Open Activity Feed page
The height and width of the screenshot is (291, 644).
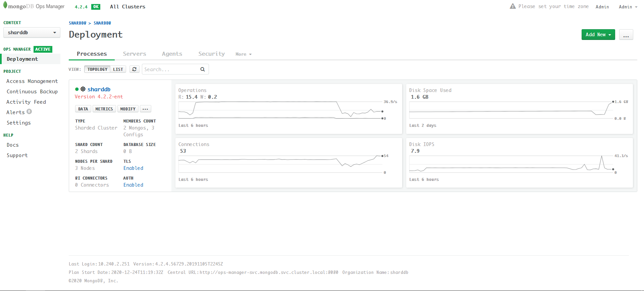[x=26, y=102]
